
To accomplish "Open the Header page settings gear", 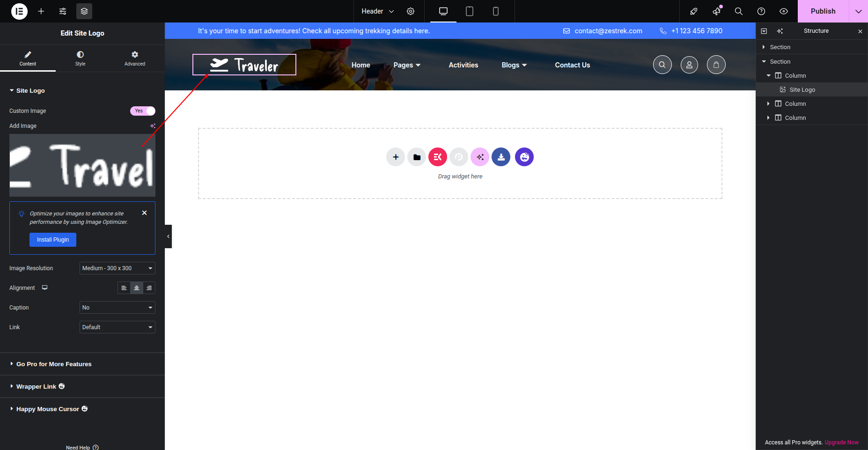I will pos(411,11).
